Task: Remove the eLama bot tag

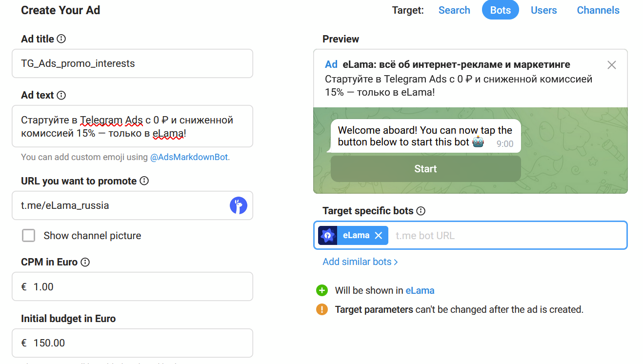Action: coord(379,235)
